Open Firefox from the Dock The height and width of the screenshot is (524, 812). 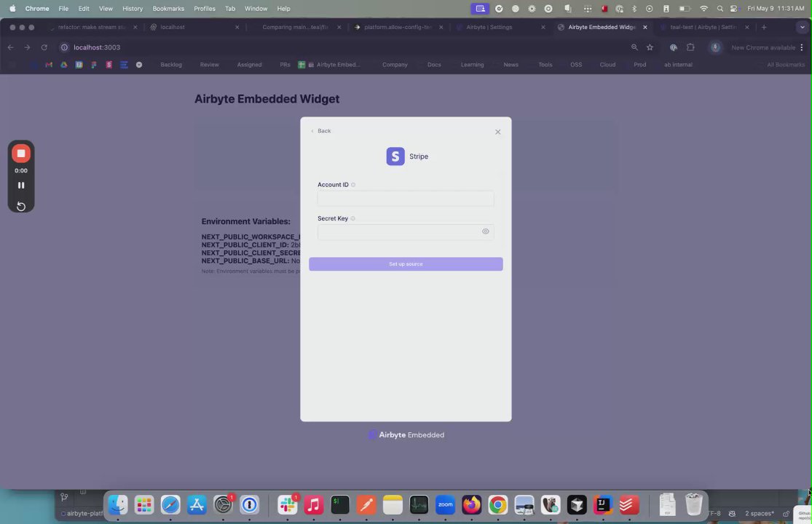[471, 504]
